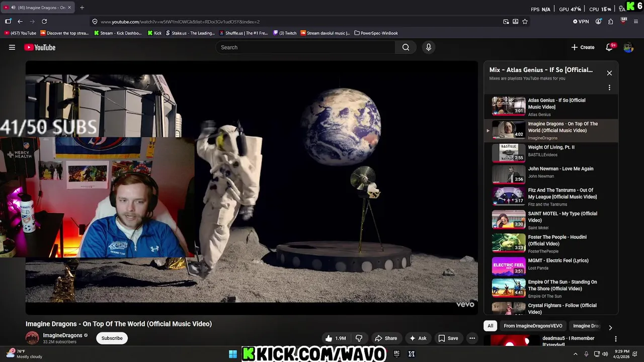Open the ImagineDragons channel avatar
The height and width of the screenshot is (362, 644).
point(32,338)
